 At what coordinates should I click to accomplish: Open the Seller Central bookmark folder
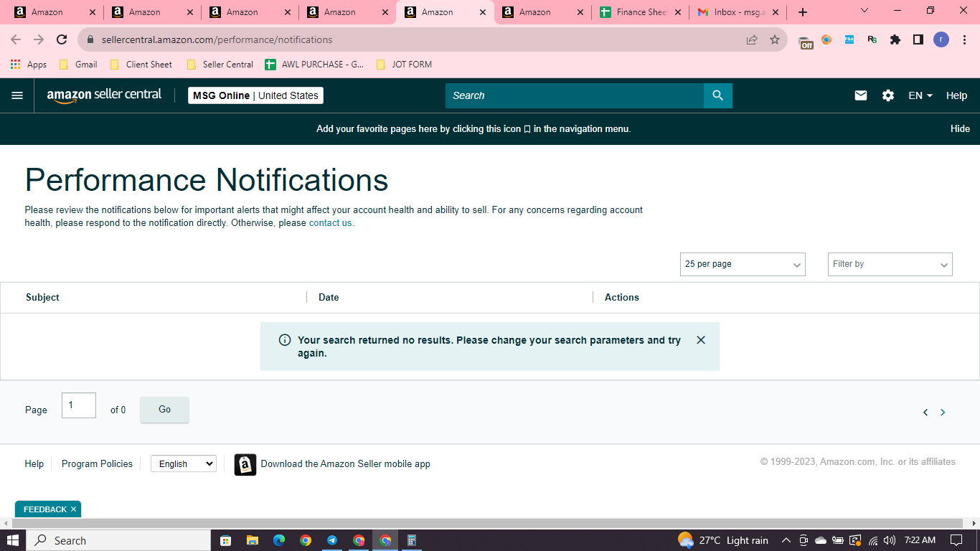220,65
